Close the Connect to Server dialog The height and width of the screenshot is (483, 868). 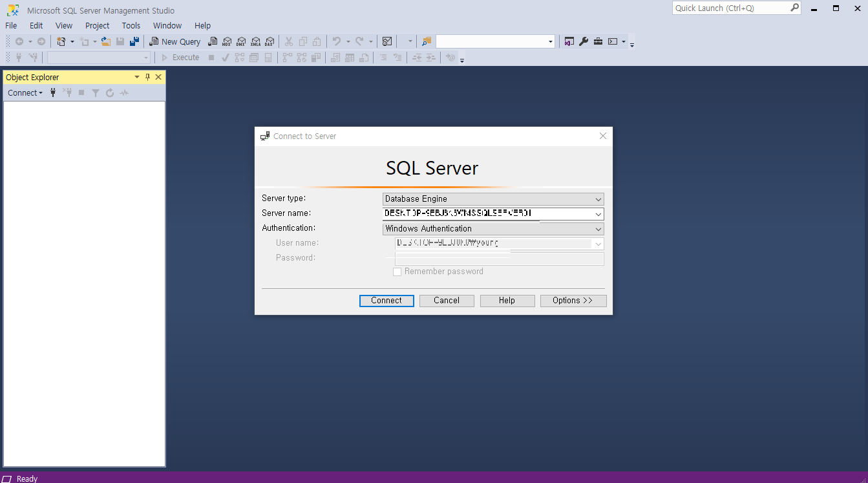point(603,136)
